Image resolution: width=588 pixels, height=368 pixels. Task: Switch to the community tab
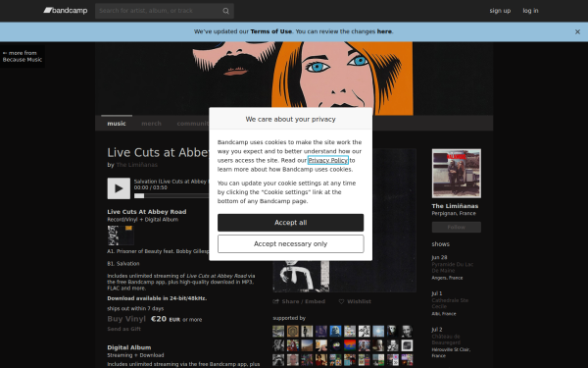coord(193,124)
